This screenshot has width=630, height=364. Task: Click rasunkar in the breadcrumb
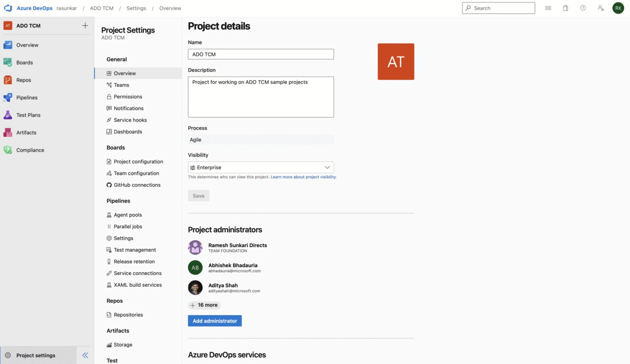(67, 8)
